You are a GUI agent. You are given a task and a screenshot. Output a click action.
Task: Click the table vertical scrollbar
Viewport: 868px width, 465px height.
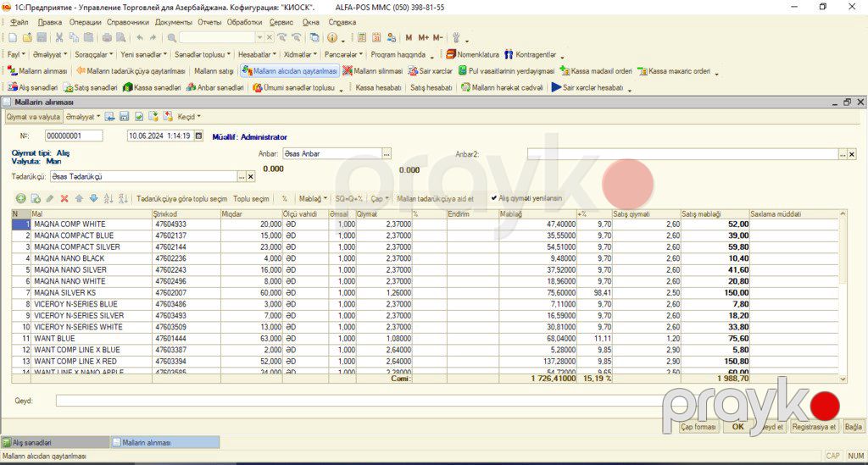coord(843,296)
